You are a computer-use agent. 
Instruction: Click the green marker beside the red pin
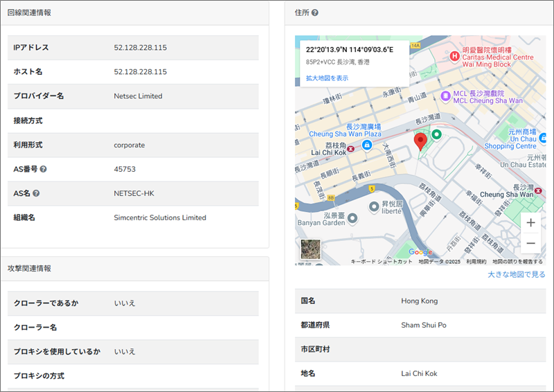point(437,134)
